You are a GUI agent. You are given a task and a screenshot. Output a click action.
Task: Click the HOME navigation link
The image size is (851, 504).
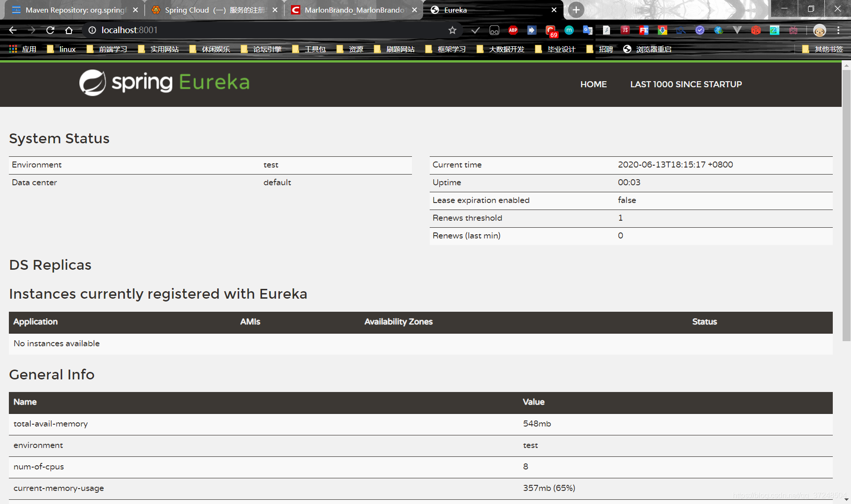[594, 84]
